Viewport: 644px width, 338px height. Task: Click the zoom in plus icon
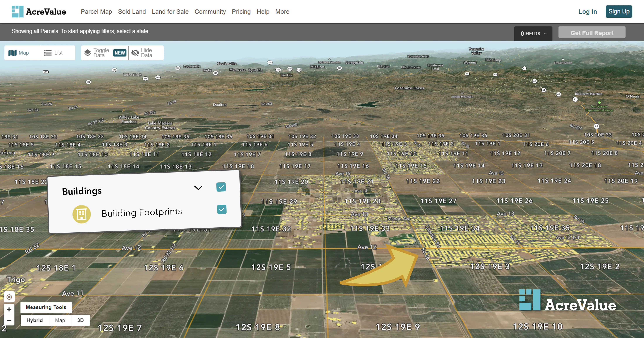coord(9,309)
